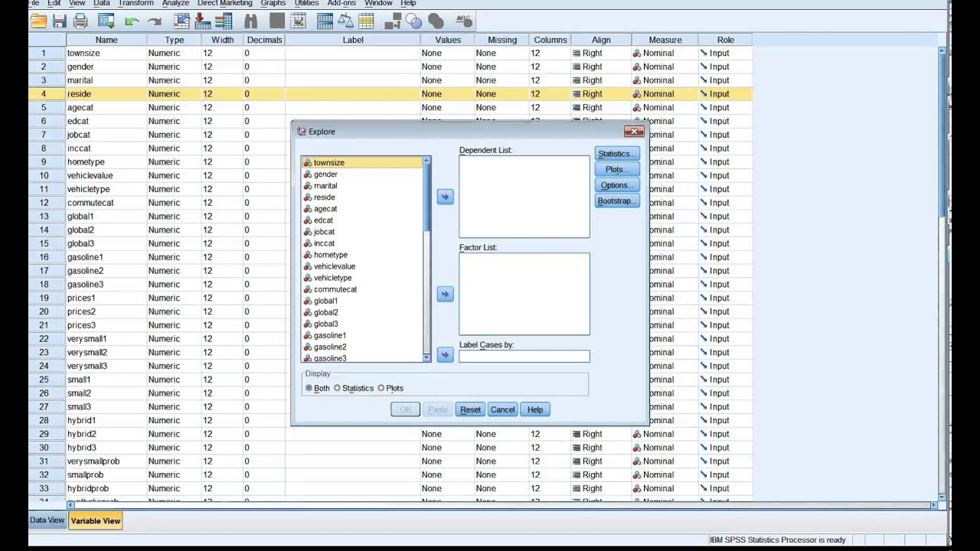Open the Direct Marketing menu
This screenshot has width=980, height=551.
tap(224, 3)
